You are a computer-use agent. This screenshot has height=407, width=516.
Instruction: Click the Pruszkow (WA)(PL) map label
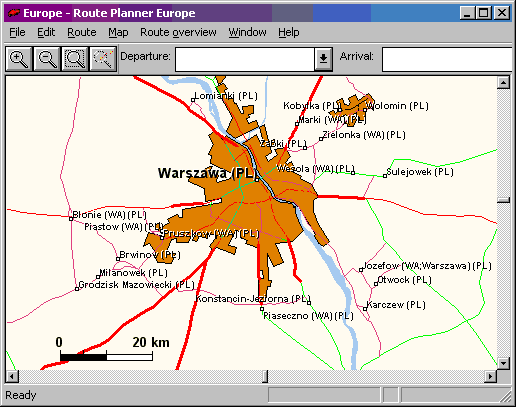click(x=211, y=233)
